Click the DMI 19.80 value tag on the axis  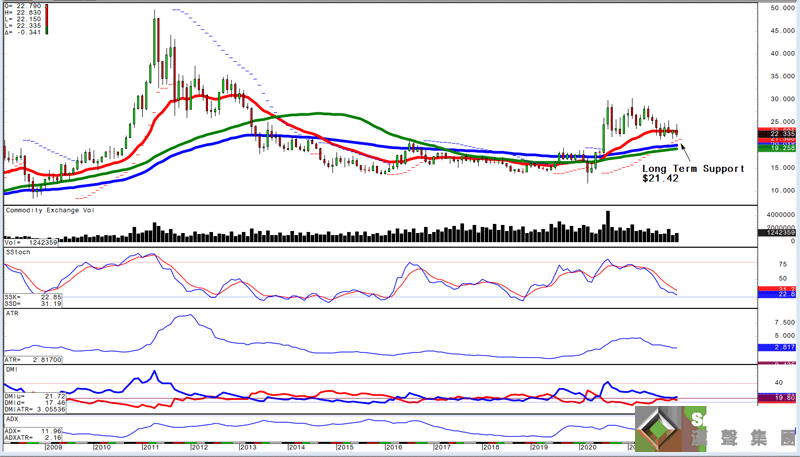(781, 397)
